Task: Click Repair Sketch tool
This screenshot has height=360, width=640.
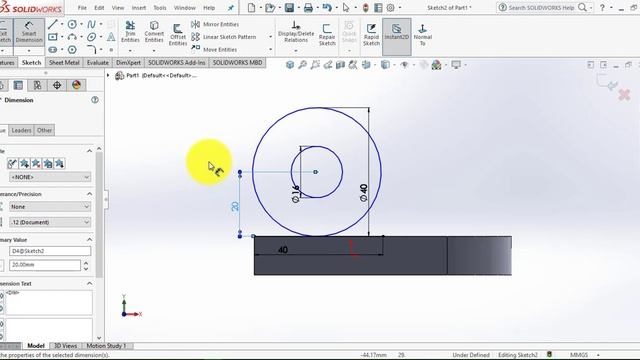Action: coord(327,34)
